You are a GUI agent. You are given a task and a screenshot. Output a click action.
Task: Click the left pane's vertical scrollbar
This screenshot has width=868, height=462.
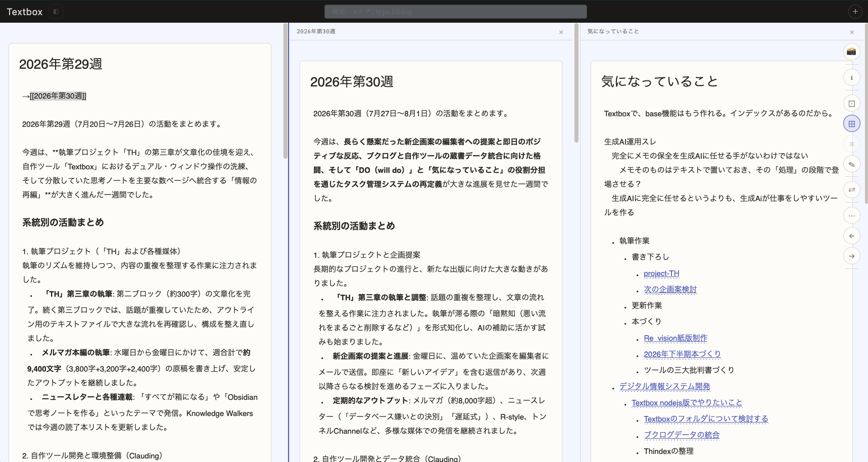click(x=285, y=91)
